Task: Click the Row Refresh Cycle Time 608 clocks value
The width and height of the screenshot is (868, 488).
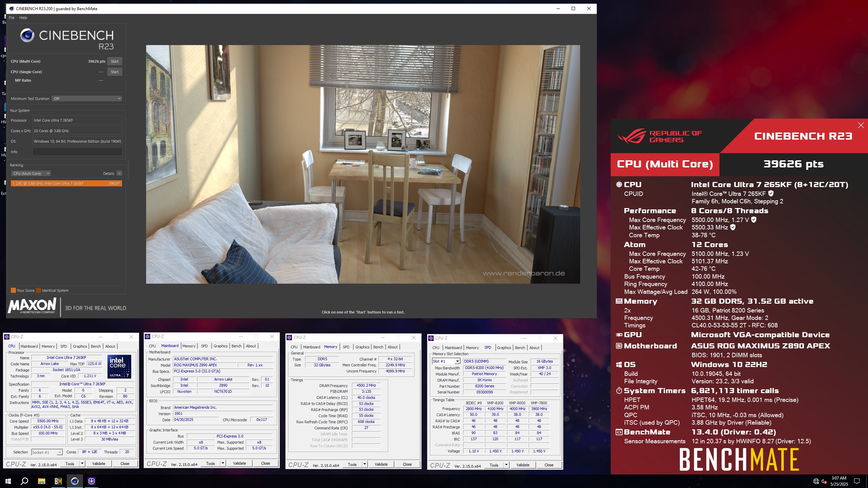Action: point(366,422)
